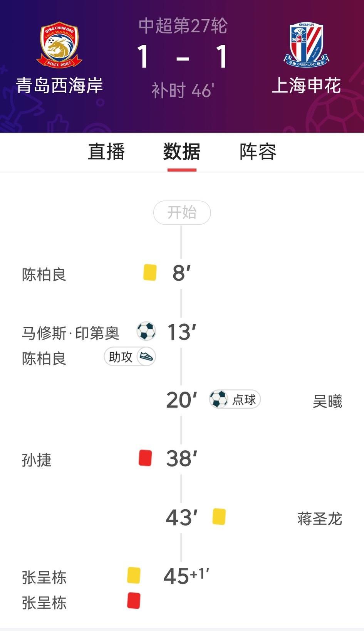This screenshot has width=364, height=631.
Task: Tap player name 孙捷
Action: [x=37, y=460]
